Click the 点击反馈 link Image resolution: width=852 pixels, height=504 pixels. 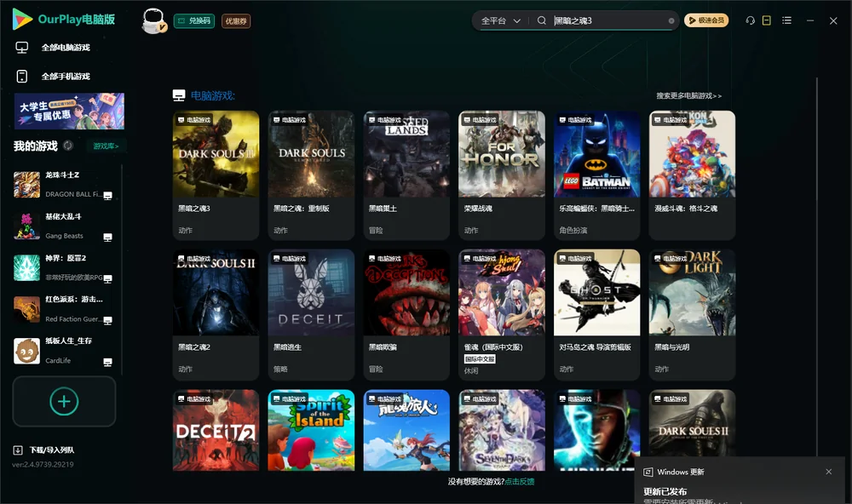coord(520,481)
